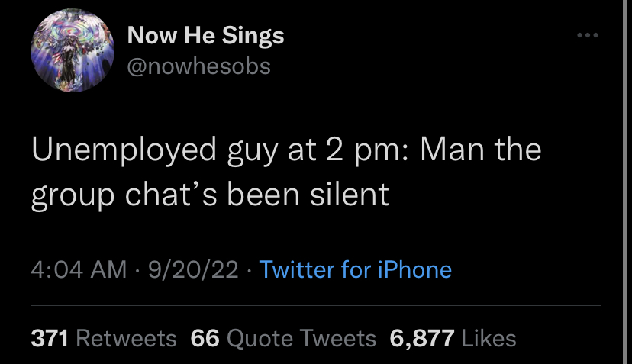This screenshot has width=632, height=364.
Task: Click the @nowhesobs handle
Action: (198, 66)
